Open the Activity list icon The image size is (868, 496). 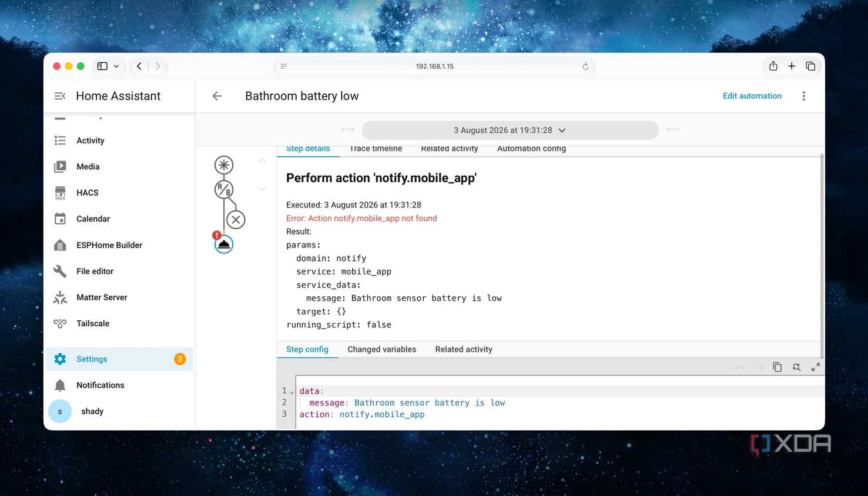[60, 140]
